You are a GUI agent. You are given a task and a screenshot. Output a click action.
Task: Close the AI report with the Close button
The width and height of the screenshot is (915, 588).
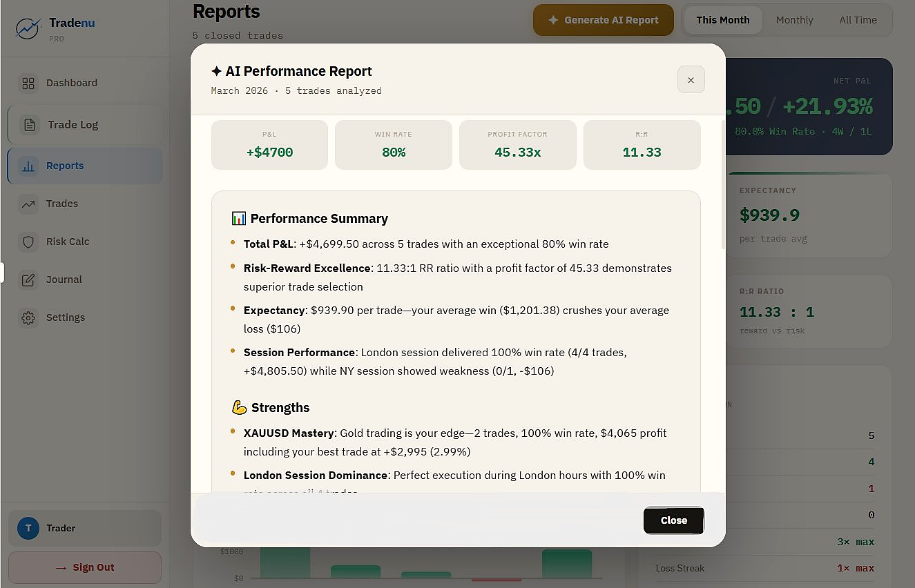click(x=673, y=520)
